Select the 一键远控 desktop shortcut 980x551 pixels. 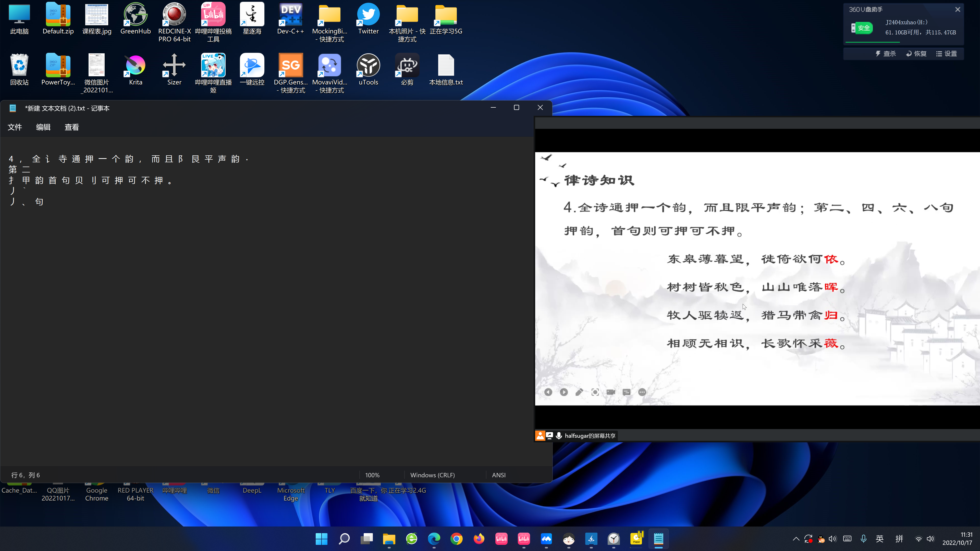pos(252,70)
